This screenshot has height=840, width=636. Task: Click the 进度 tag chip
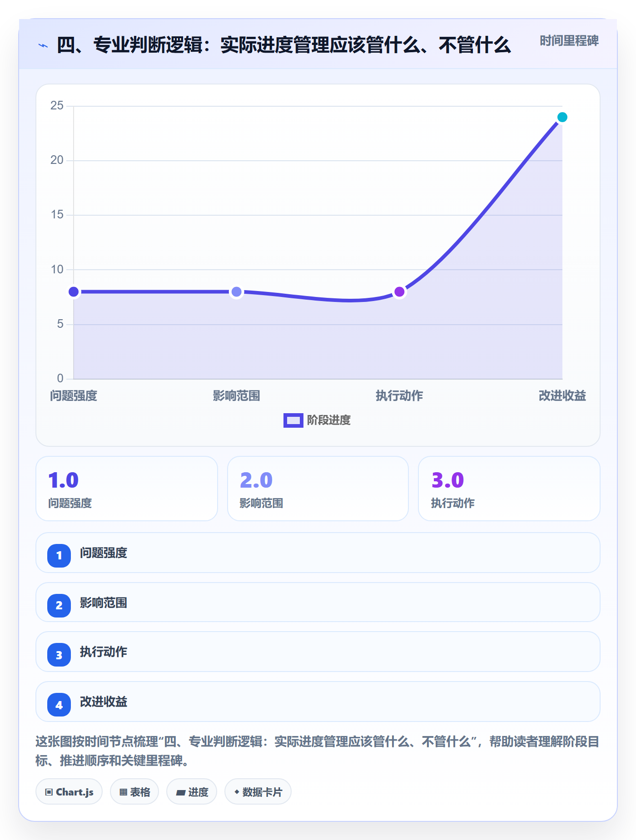tap(192, 791)
